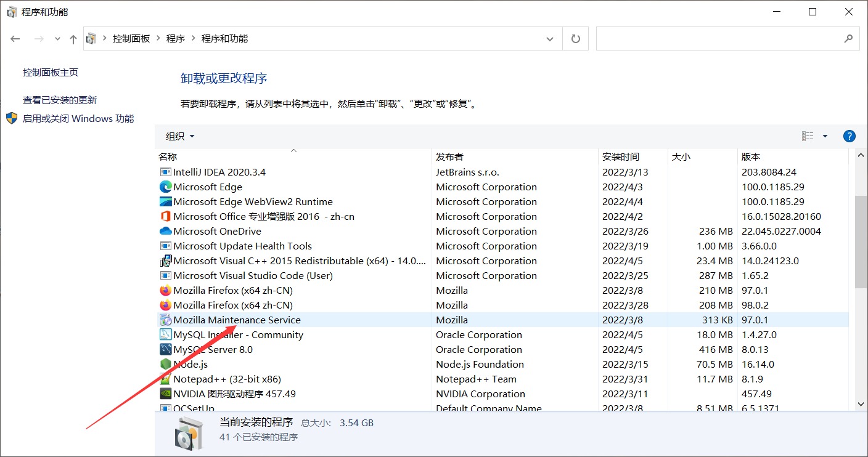
Task: Select the Microsoft Update Health Tools name
Action: (x=242, y=246)
